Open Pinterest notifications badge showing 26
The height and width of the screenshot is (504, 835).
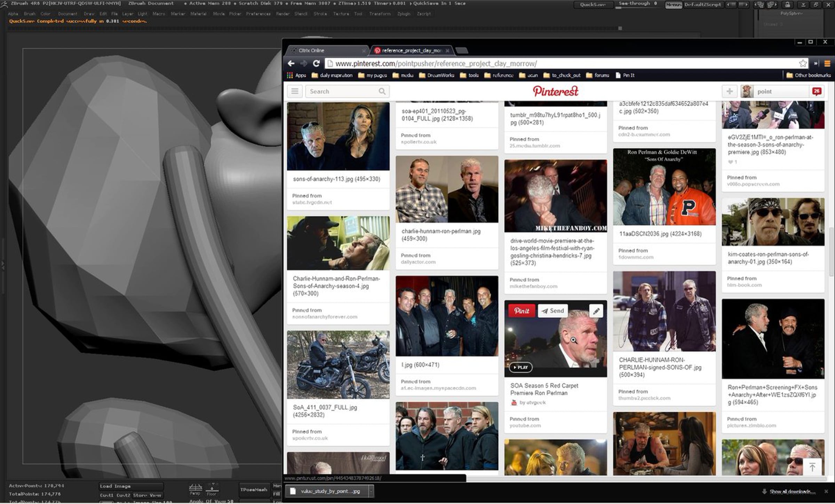(x=817, y=91)
